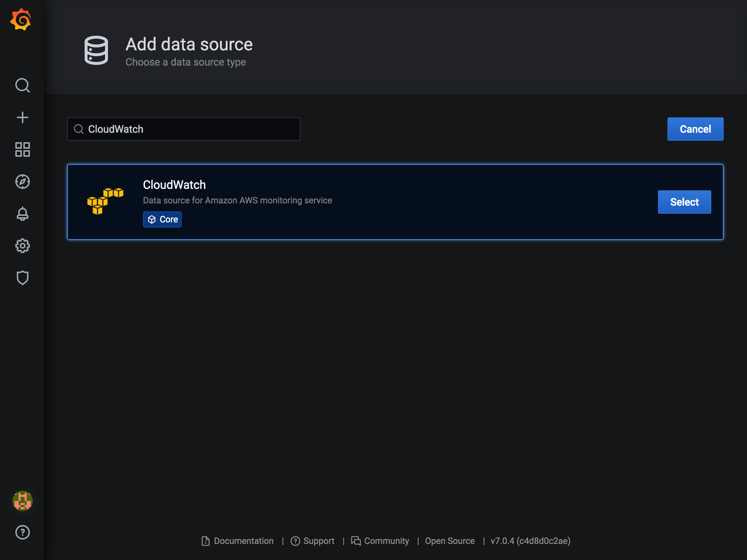Screen dimensions: 747x560
Task: Click the user avatar in sidebar
Action: 22,501
